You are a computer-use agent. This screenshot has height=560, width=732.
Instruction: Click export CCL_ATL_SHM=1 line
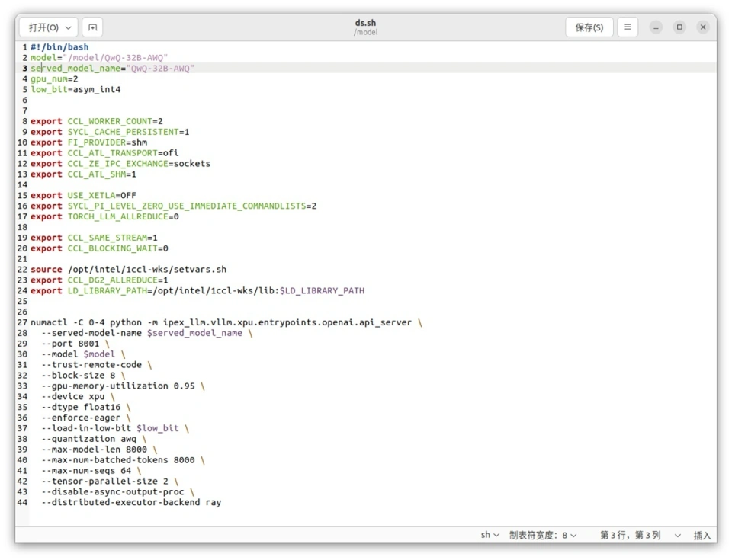click(83, 174)
